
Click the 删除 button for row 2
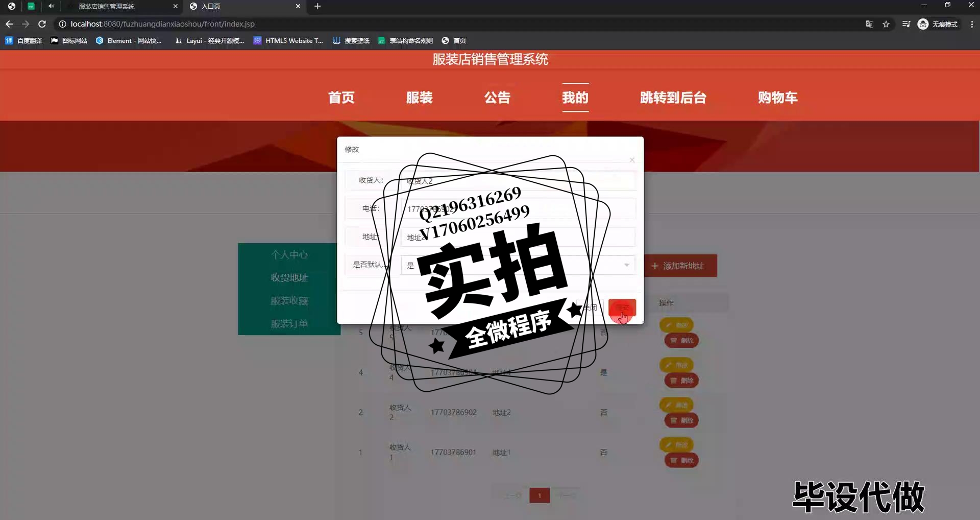[x=681, y=420]
